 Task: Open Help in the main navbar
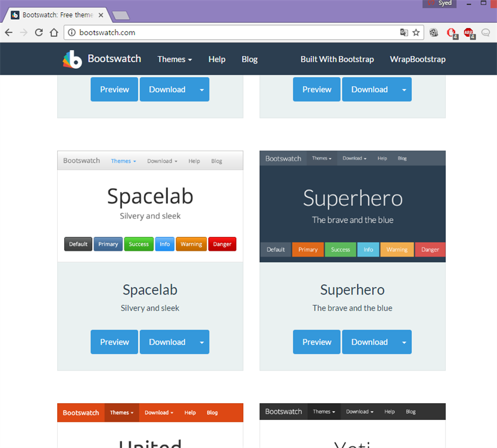[x=217, y=60]
